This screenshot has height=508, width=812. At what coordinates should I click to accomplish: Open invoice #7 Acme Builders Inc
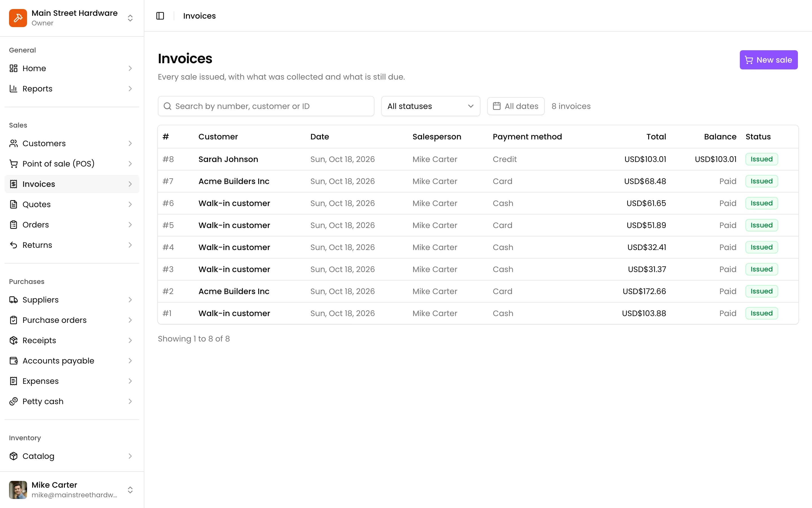click(478, 181)
